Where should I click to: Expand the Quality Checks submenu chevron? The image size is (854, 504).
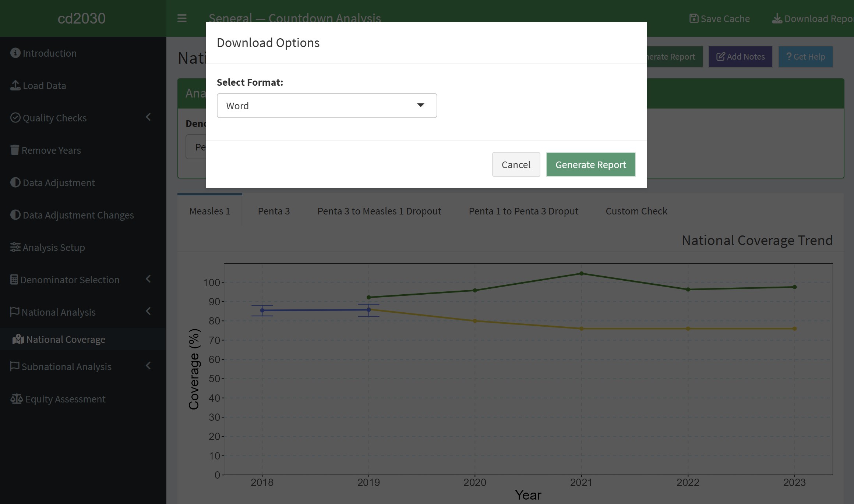pyautogui.click(x=148, y=117)
